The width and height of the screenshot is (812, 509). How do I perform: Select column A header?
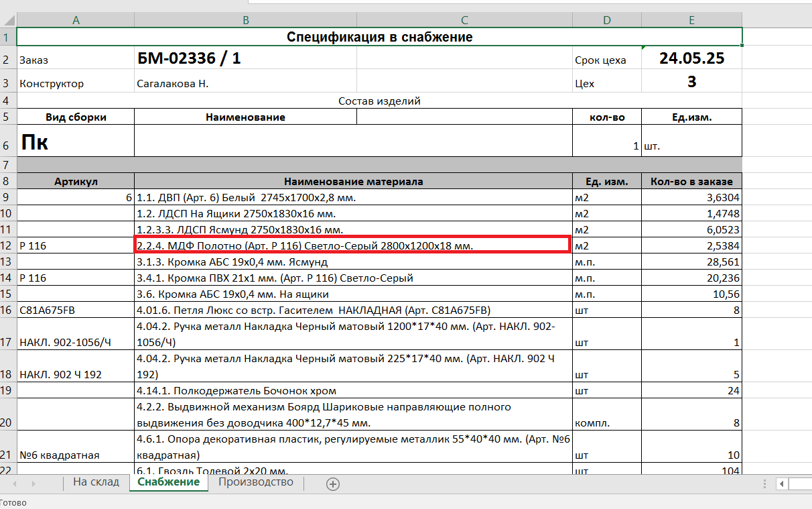[x=76, y=20]
